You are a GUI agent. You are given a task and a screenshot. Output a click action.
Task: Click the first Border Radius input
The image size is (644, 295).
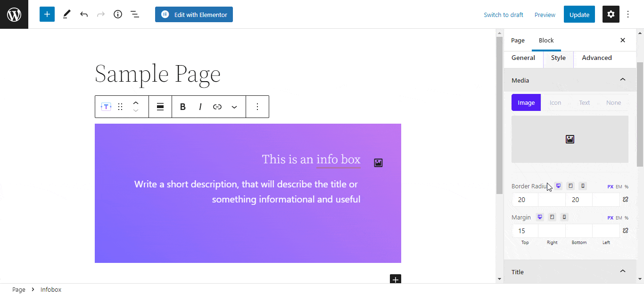pos(525,200)
